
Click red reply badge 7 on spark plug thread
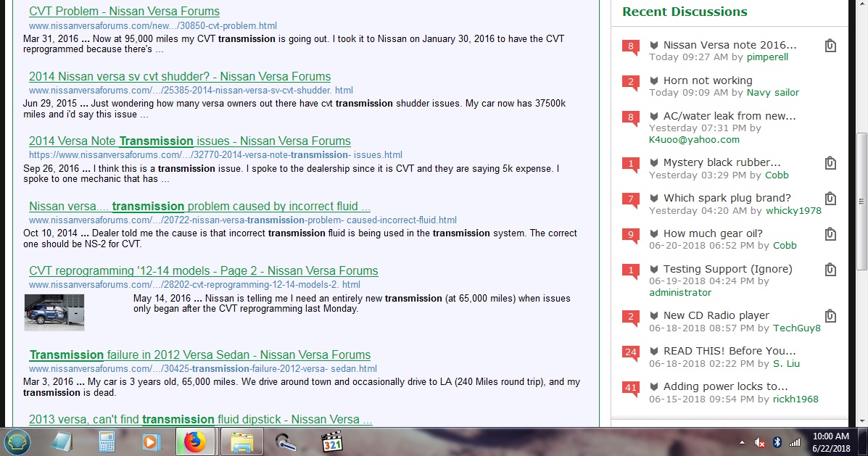[631, 200]
